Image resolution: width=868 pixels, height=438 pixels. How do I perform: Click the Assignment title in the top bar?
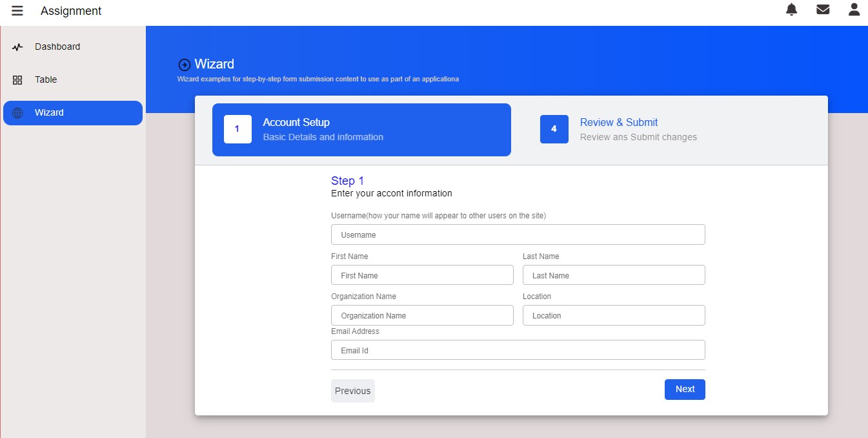point(71,11)
